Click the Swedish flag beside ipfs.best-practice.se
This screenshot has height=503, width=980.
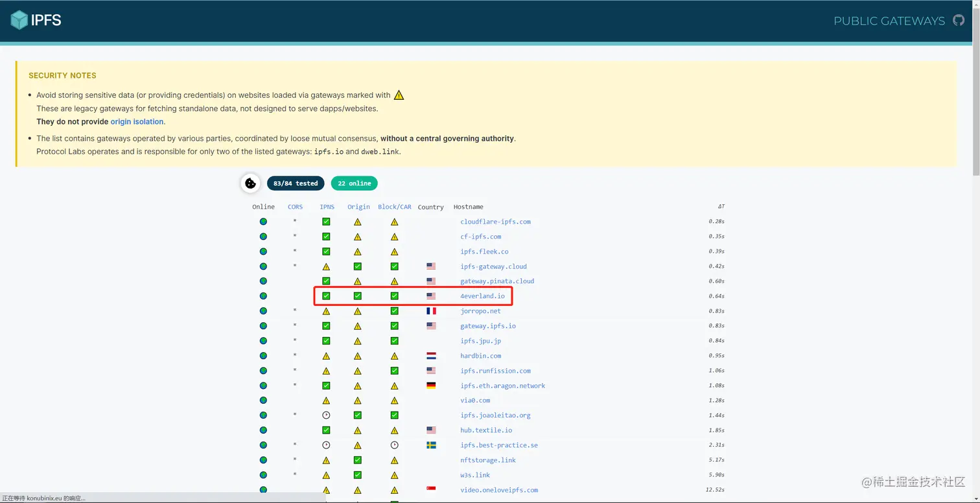pyautogui.click(x=431, y=445)
